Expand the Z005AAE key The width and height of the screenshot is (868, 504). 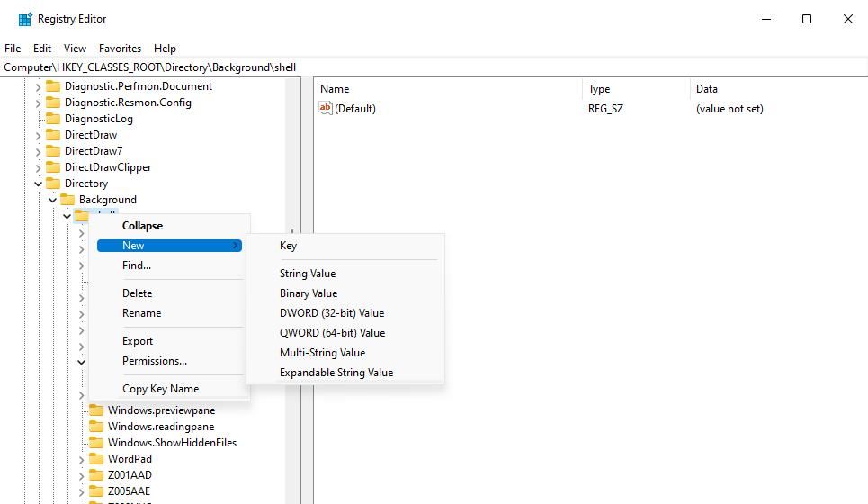(x=81, y=491)
